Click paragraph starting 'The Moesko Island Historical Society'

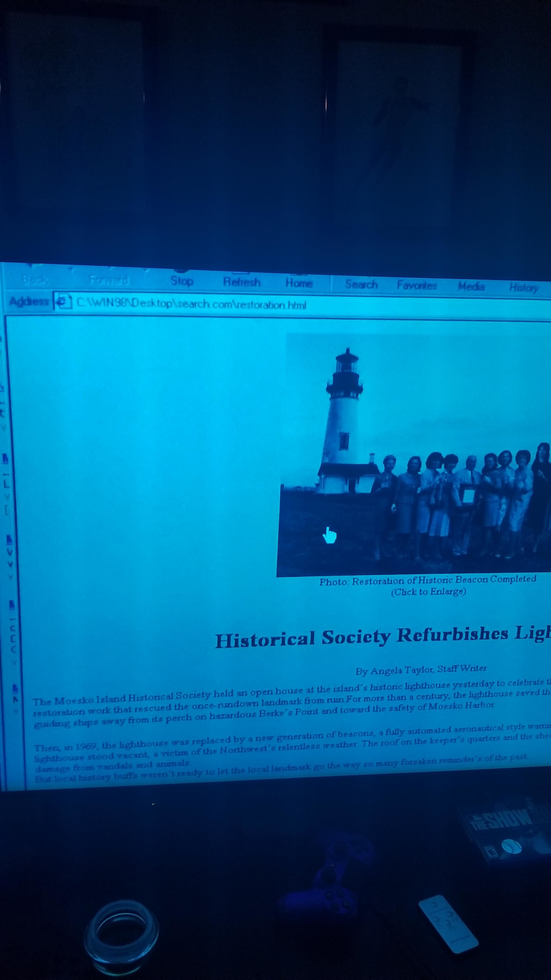pos(292,703)
